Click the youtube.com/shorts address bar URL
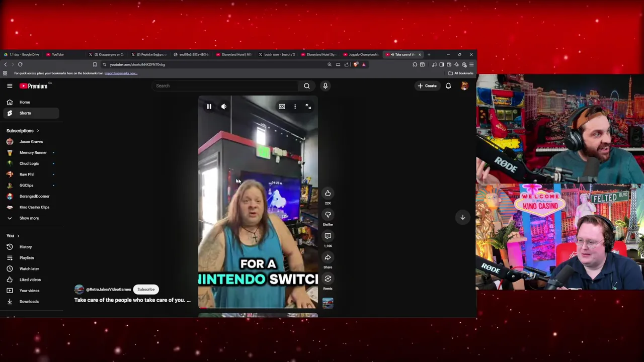Image resolution: width=644 pixels, height=362 pixels. coord(137,64)
